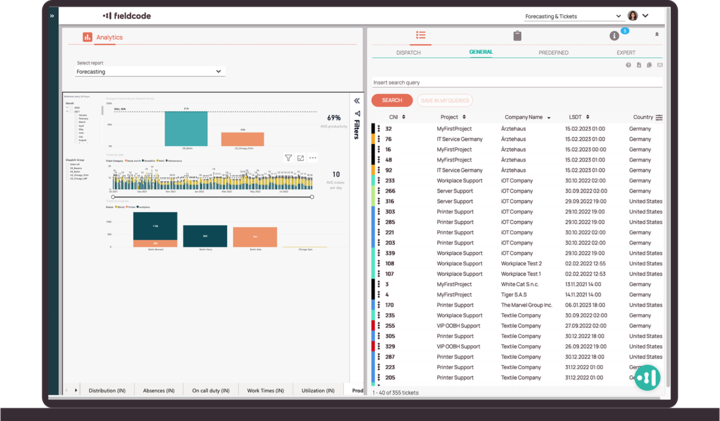Open row menu dots for ticket 76
720x421 pixels.
coord(379,139)
